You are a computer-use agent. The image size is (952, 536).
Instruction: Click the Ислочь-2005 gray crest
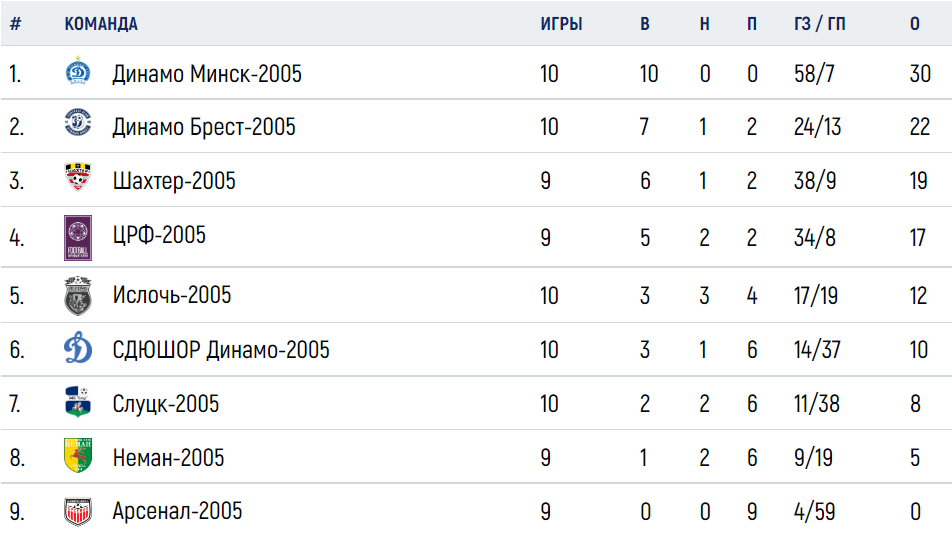coord(78,296)
